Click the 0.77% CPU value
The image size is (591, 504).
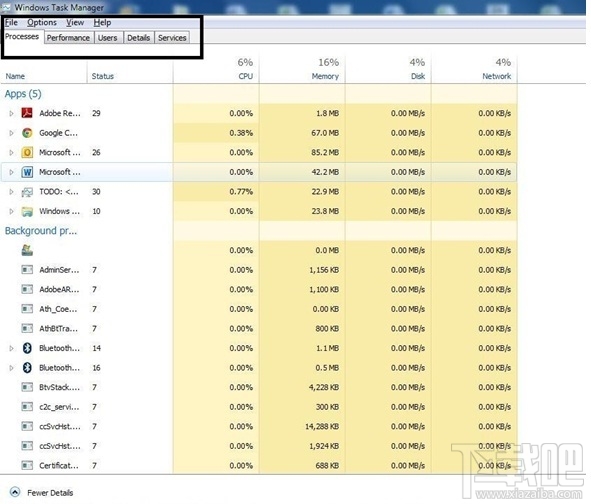pyautogui.click(x=241, y=191)
